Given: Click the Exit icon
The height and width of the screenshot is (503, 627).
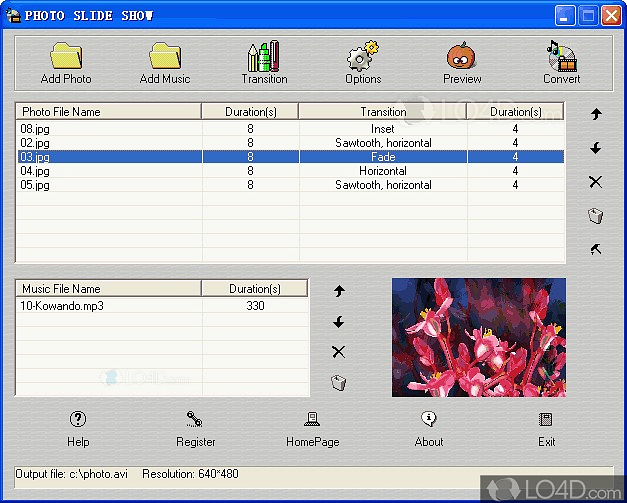Looking at the screenshot, I should [546, 419].
